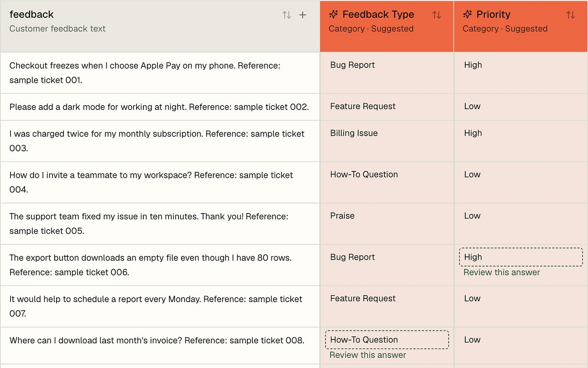Select the dashed High priority cell

tap(521, 257)
